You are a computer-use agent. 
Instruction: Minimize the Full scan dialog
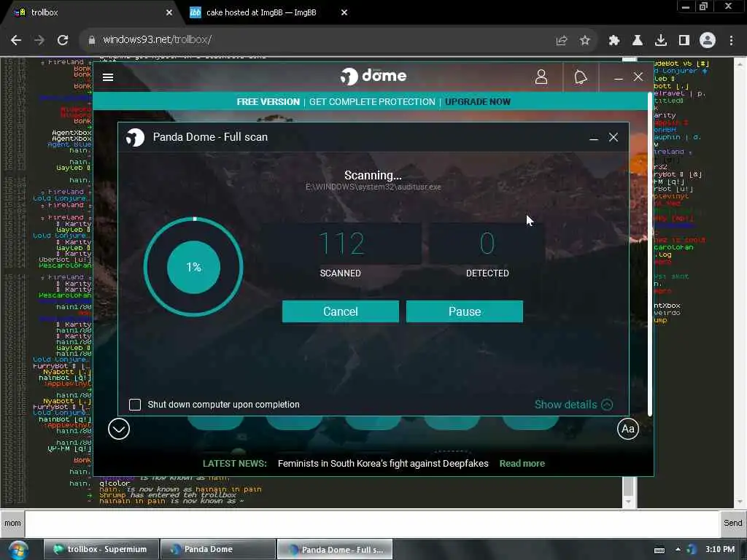pyautogui.click(x=594, y=138)
